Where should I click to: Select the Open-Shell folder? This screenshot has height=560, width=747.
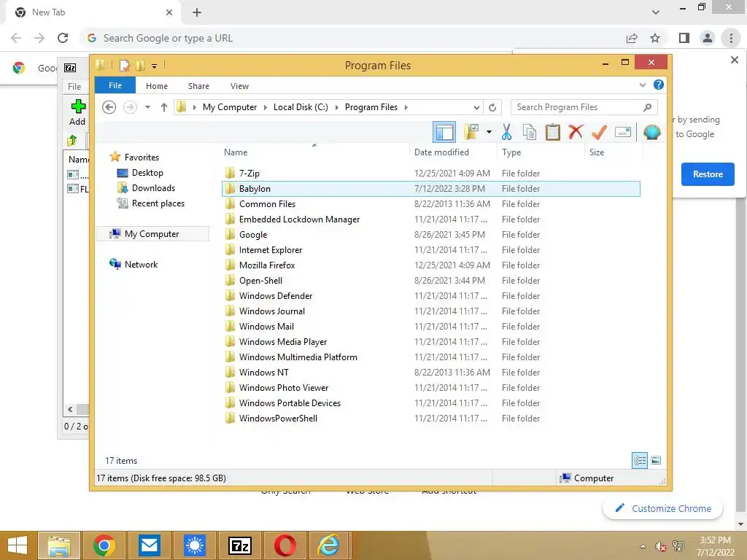[x=431, y=281]
